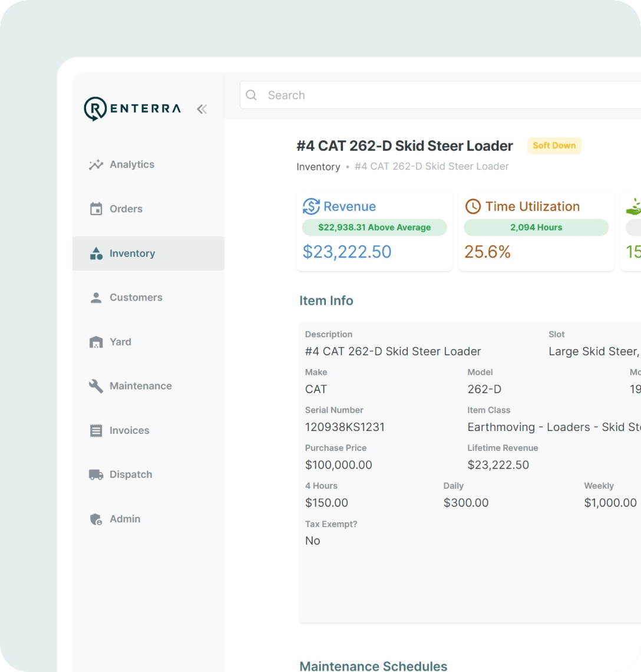This screenshot has height=672, width=641.
Task: Go to the Customers section
Action: pos(136,298)
